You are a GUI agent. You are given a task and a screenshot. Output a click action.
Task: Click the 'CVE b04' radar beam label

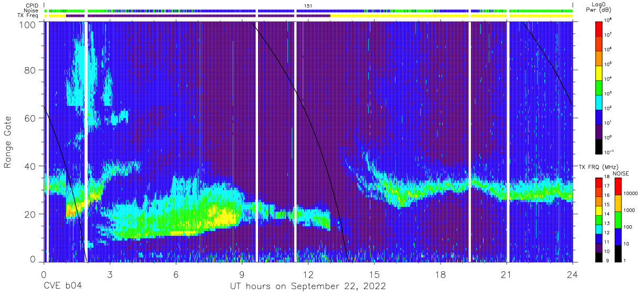pos(62,287)
